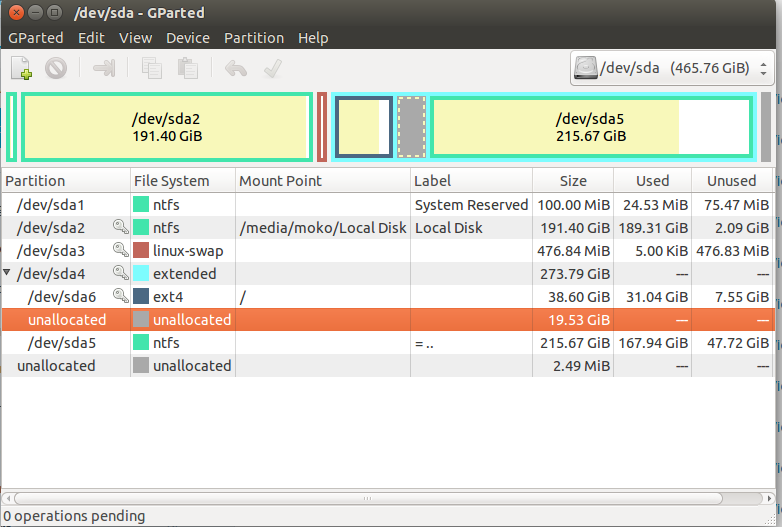Click the Apply all operations checkmark

[271, 68]
